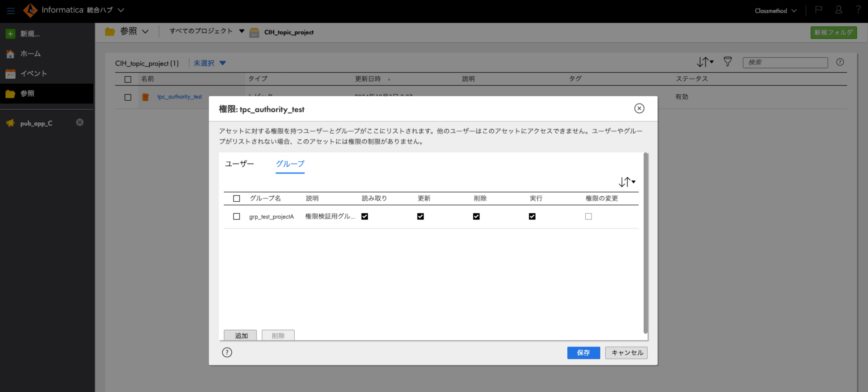
Task: Switch to the ユーザー tab
Action: point(240,164)
